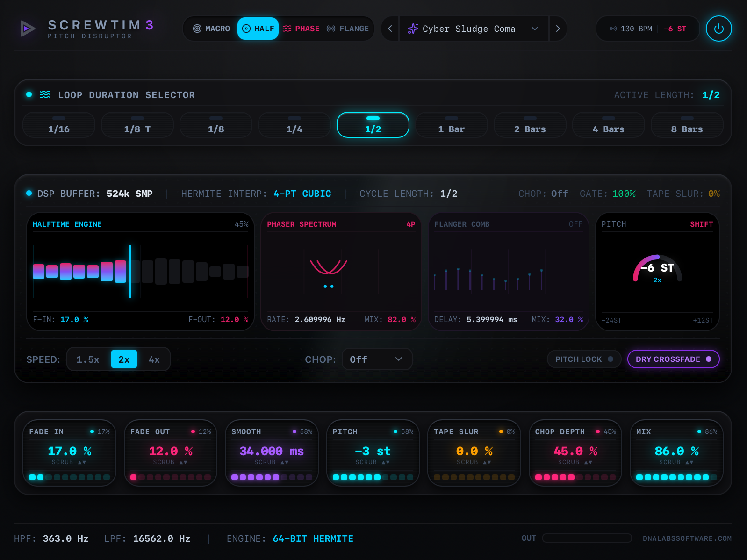The height and width of the screenshot is (560, 747).
Task: Select the 2x speed option
Action: 124,359
